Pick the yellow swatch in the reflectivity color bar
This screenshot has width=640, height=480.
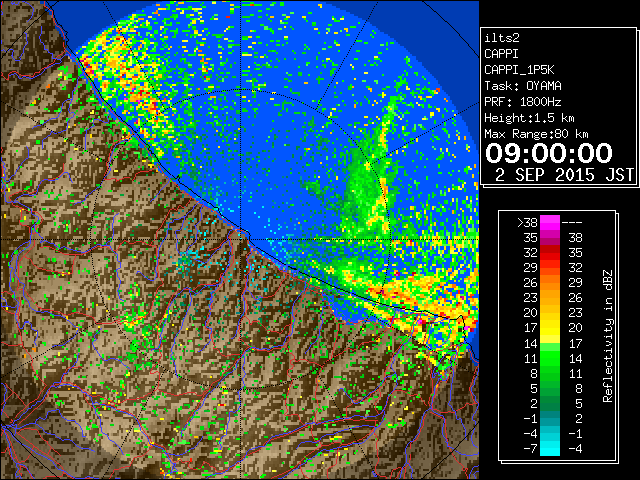tap(550, 328)
